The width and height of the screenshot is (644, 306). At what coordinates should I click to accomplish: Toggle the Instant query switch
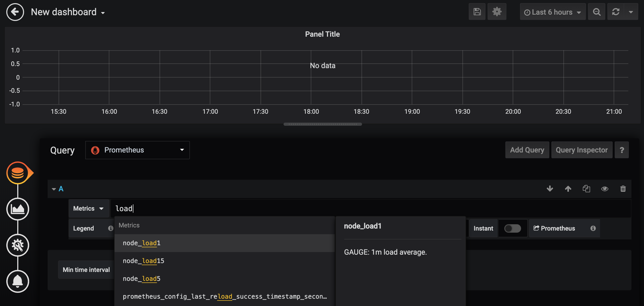click(x=513, y=228)
